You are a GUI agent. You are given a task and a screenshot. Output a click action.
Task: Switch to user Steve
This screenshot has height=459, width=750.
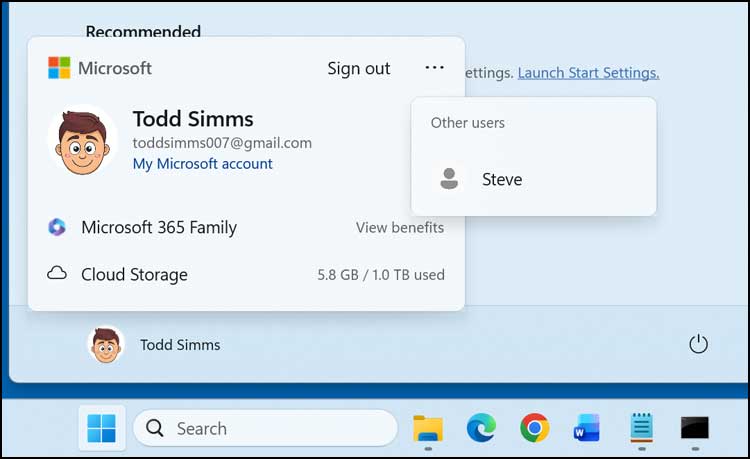pyautogui.click(x=533, y=179)
